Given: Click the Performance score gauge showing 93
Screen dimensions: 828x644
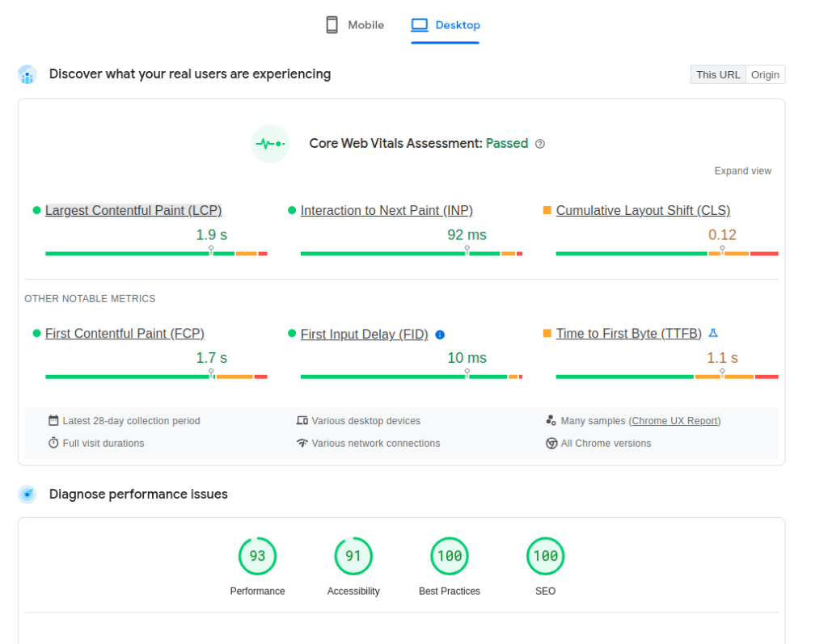Looking at the screenshot, I should click(257, 556).
